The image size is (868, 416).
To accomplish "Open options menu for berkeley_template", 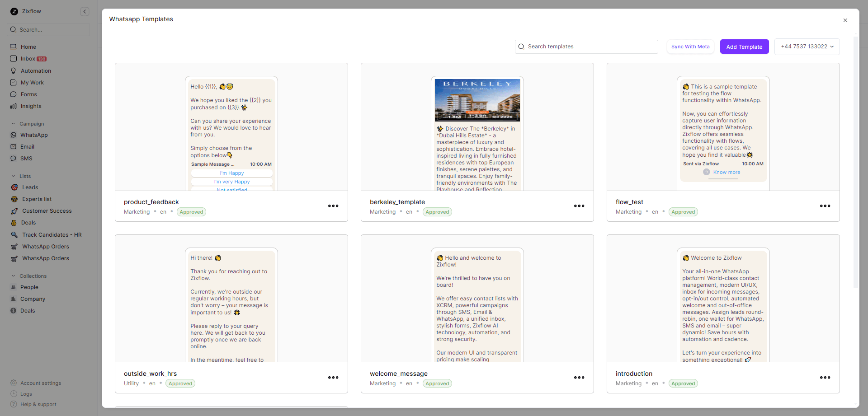I will click(x=579, y=206).
